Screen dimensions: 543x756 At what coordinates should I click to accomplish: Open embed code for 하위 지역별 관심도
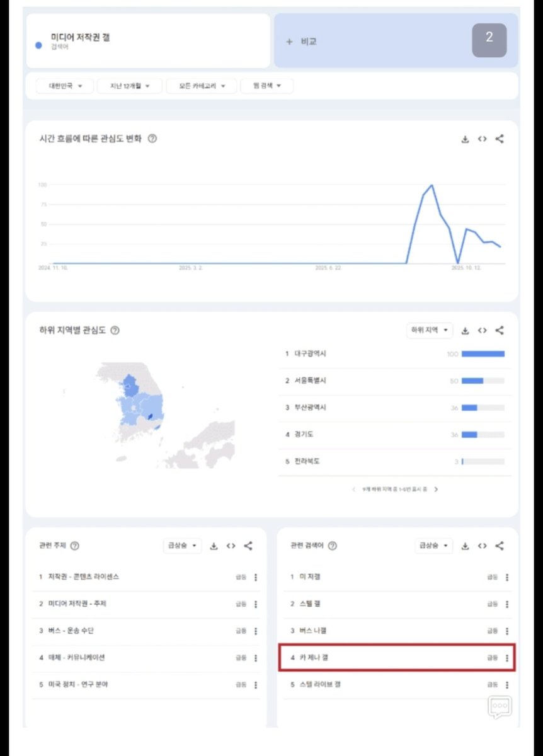pyautogui.click(x=482, y=330)
